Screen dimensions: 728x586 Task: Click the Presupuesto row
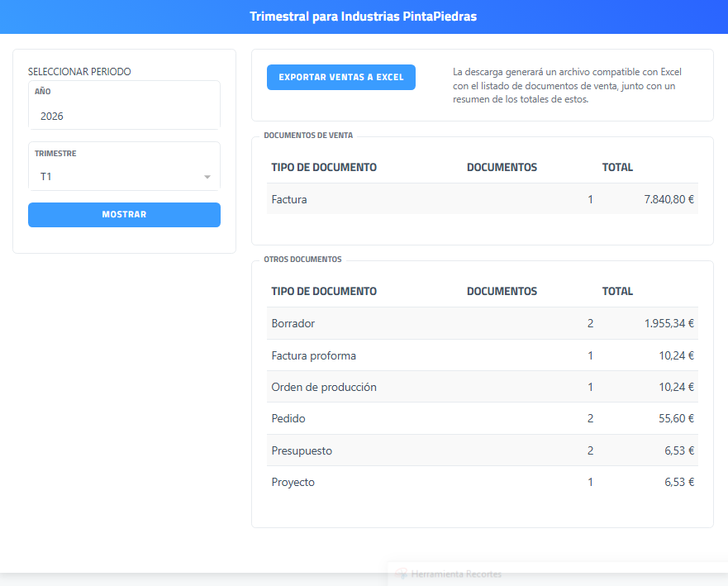pyautogui.click(x=482, y=450)
